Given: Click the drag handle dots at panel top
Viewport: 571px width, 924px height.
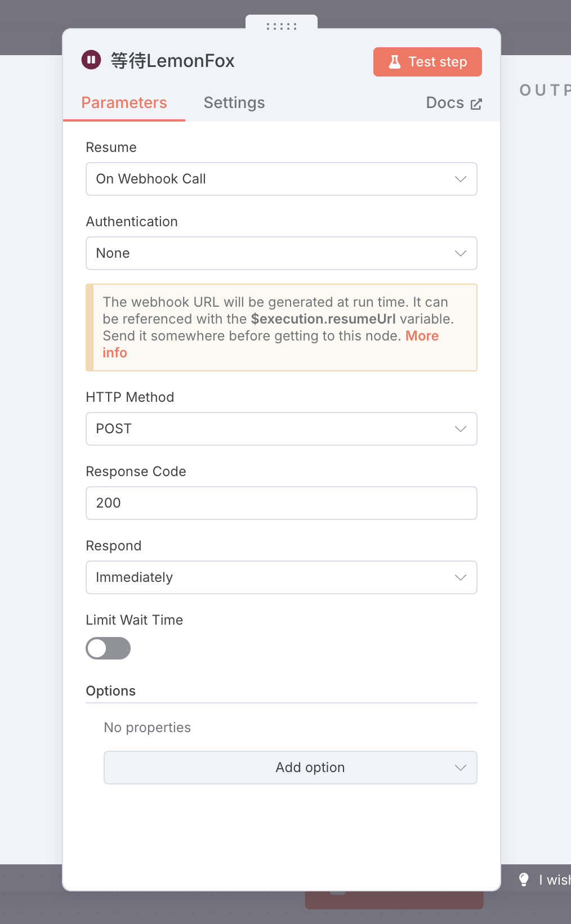Looking at the screenshot, I should click(282, 26).
